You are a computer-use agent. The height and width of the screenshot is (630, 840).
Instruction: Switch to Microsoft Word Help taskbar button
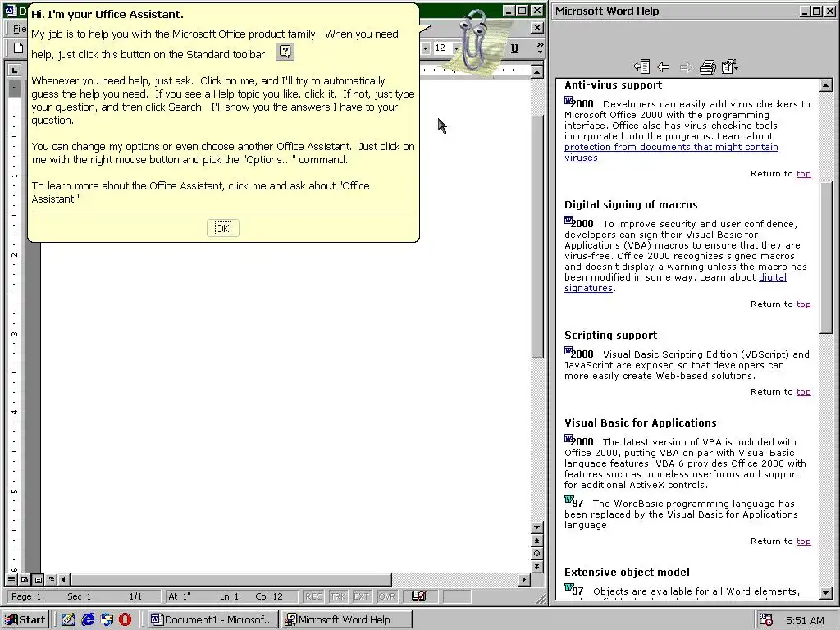pyautogui.click(x=347, y=620)
